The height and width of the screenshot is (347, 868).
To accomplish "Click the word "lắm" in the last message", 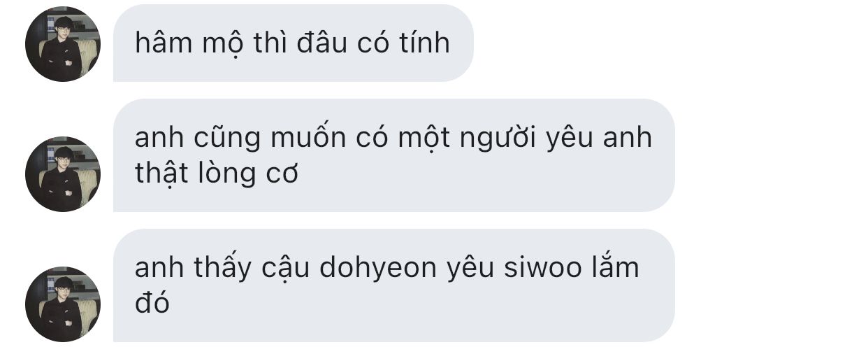I will 618,267.
